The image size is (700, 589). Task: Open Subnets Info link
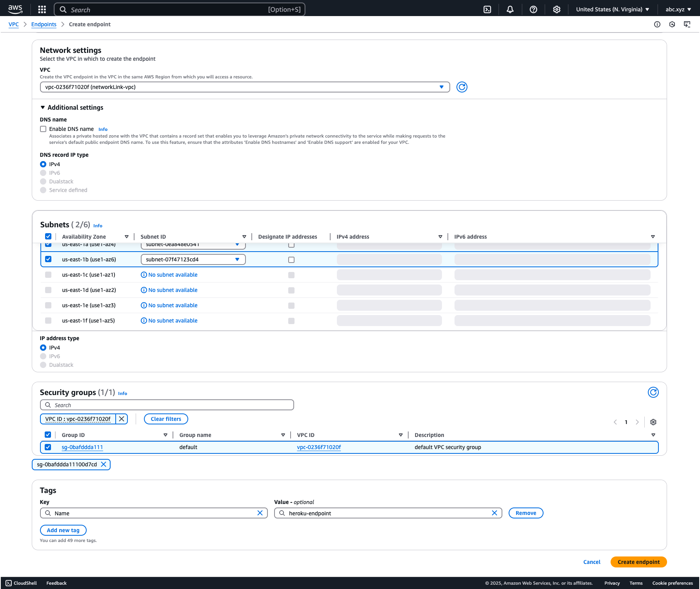(x=98, y=226)
